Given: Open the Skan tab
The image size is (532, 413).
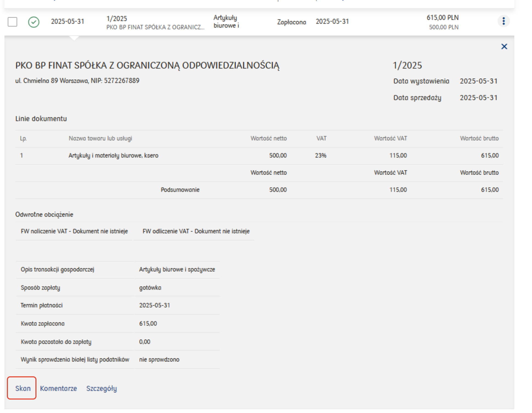Looking at the screenshot, I should pos(23,388).
